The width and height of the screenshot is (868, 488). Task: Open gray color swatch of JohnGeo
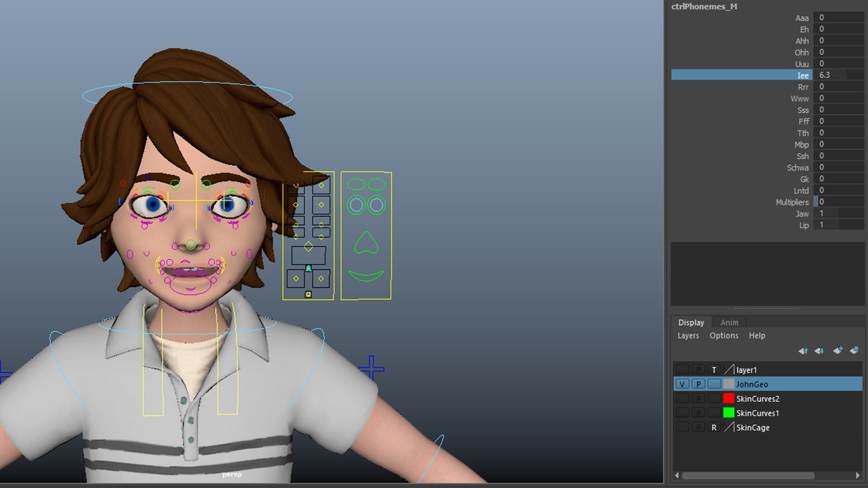[x=729, y=384]
